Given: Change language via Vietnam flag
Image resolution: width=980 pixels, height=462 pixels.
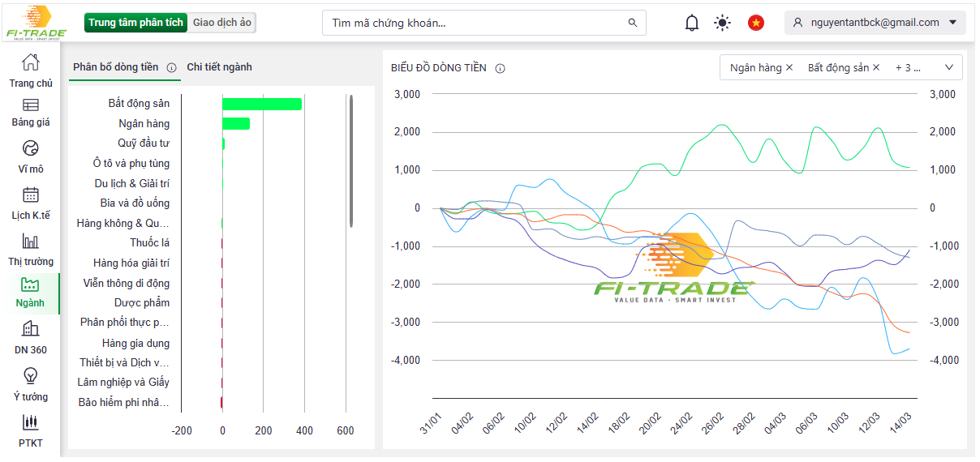Looking at the screenshot, I should click(x=756, y=23).
